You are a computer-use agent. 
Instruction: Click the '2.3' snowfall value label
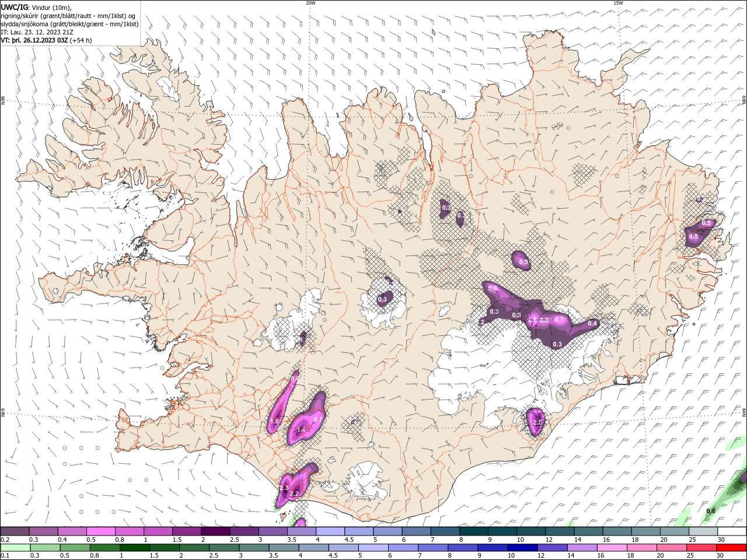[284, 488]
